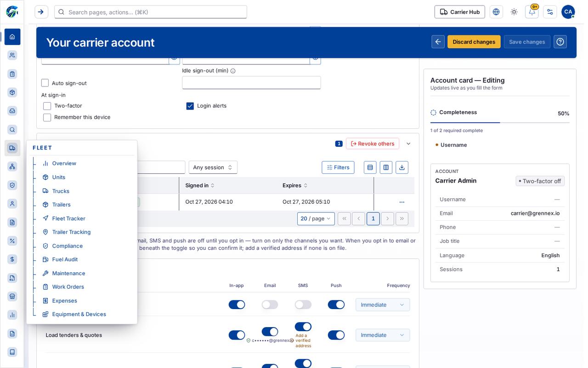This screenshot has width=588, height=368.
Task: Open the Filters button
Action: pyautogui.click(x=338, y=167)
